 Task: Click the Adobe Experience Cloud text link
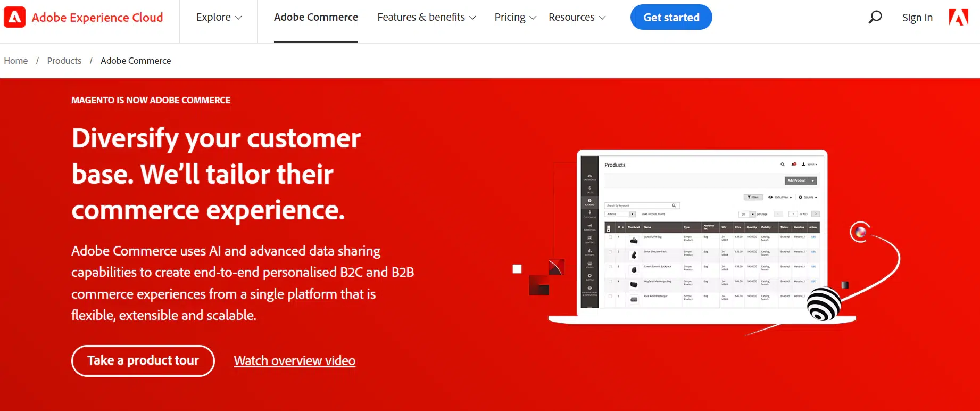coord(97,18)
